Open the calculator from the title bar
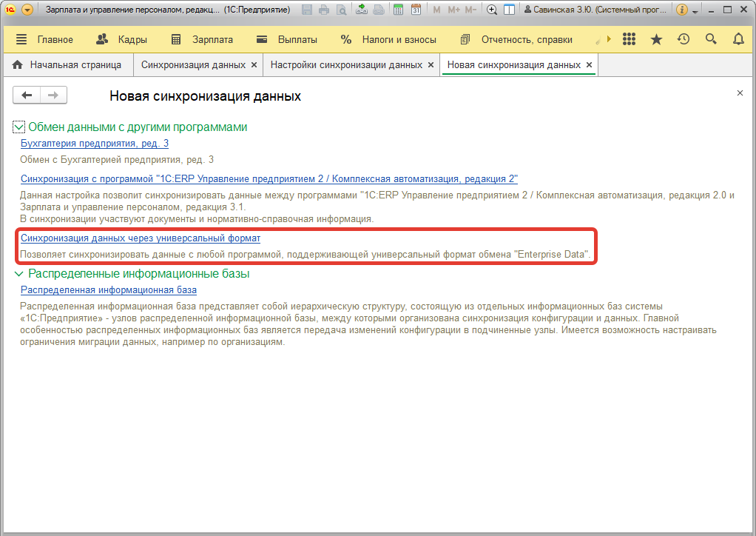Screen dimensions: 756x536 (x=398, y=10)
